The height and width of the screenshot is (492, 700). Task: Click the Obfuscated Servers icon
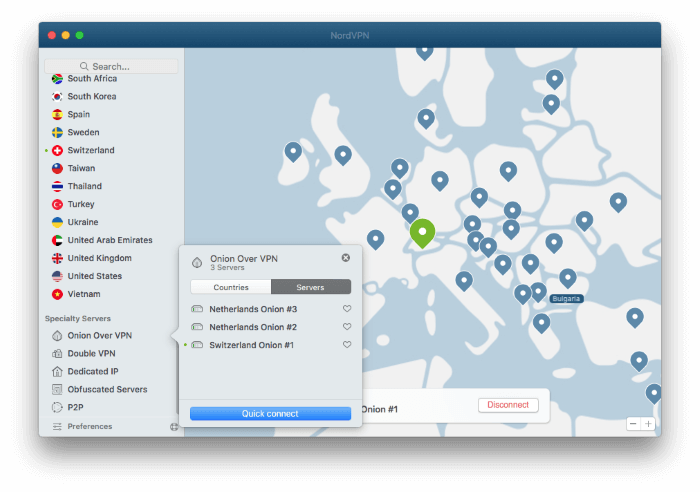point(57,389)
